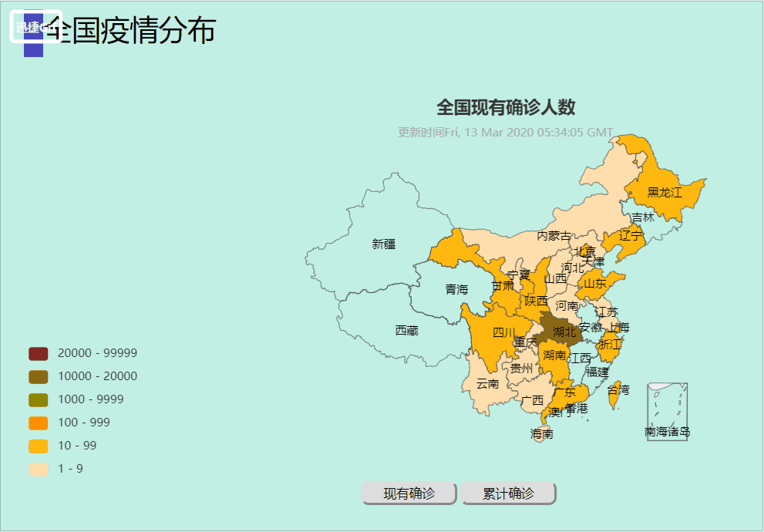This screenshot has height=532, width=764.
Task: Select 湖北 province on the map
Action: click(x=560, y=330)
